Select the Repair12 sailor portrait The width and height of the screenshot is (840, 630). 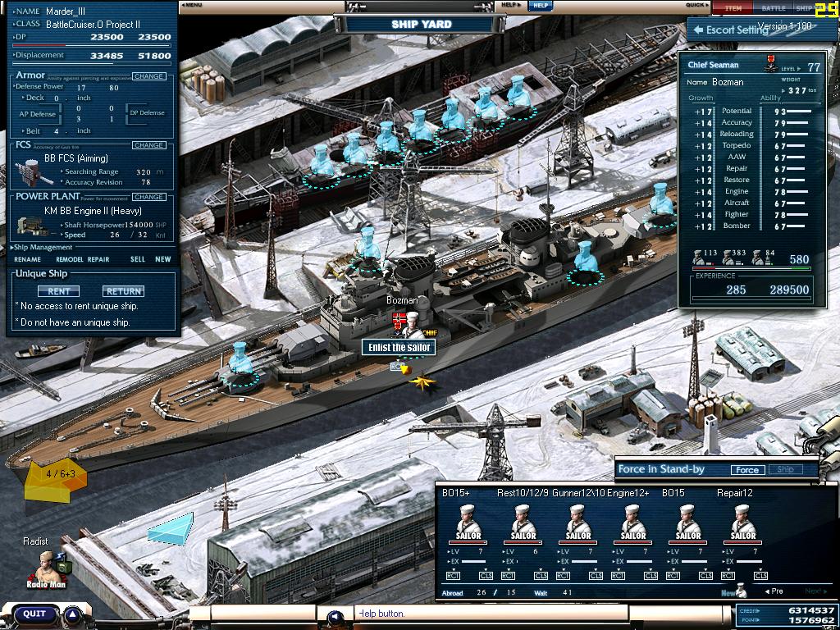(x=743, y=523)
